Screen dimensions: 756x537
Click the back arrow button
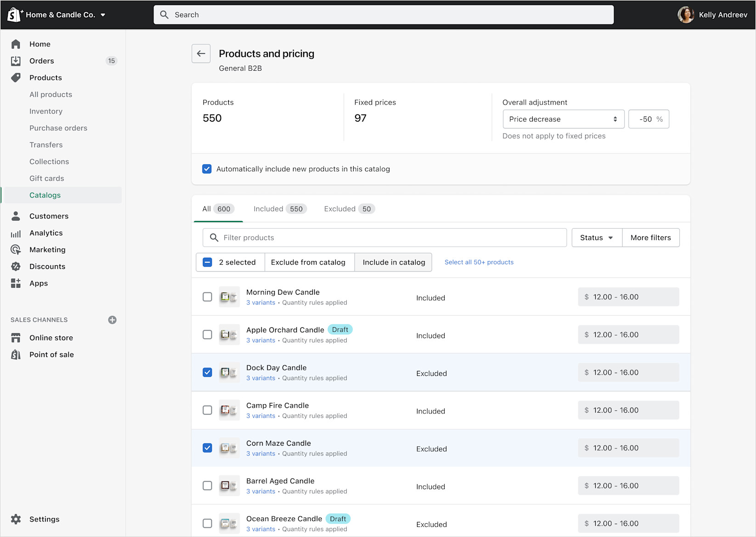tap(201, 54)
